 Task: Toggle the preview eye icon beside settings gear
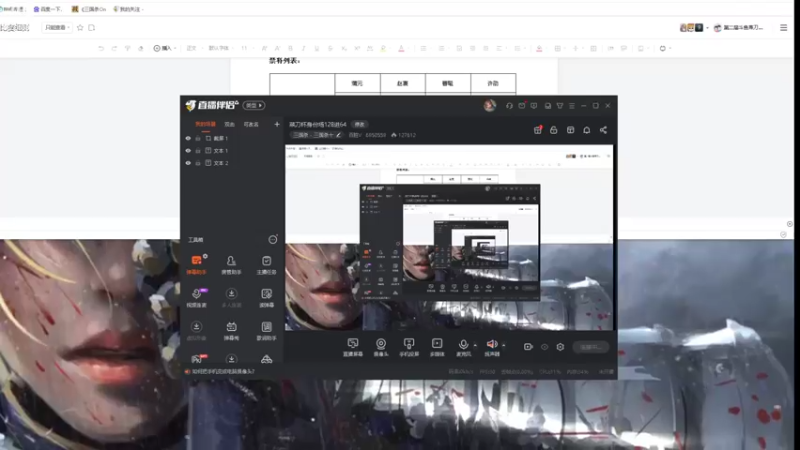click(x=544, y=347)
